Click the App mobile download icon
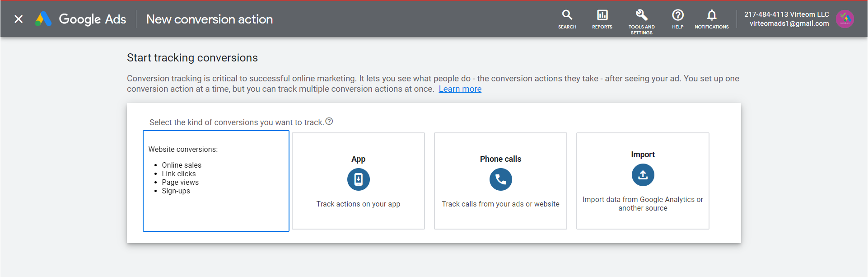 coord(358,179)
